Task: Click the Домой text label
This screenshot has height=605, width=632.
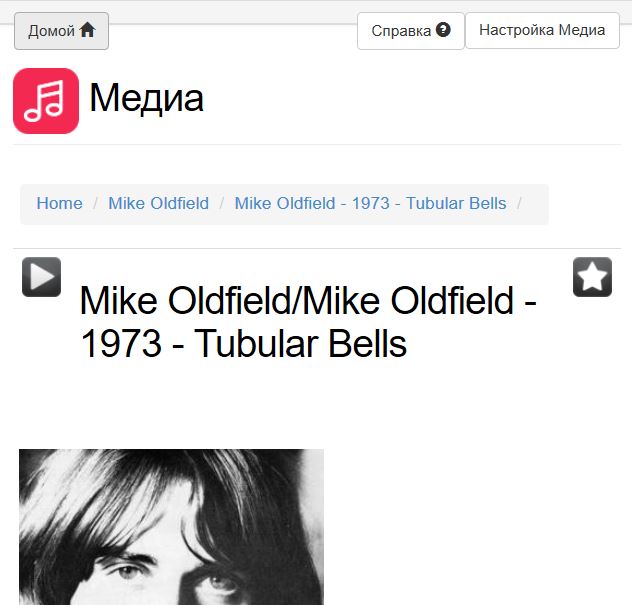Action: pos(51,31)
